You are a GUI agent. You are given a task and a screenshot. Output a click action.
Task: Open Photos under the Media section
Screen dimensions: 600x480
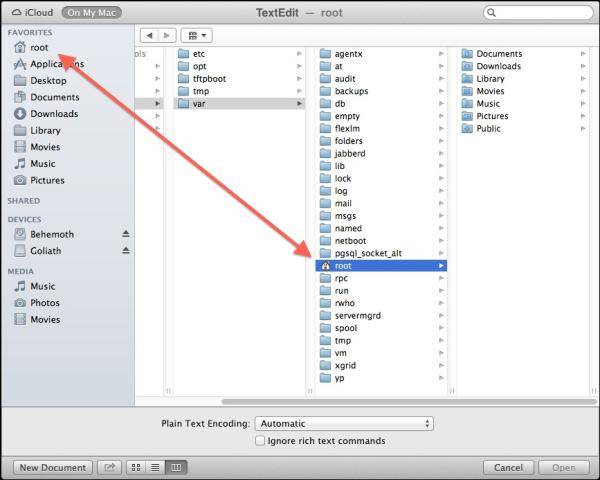coord(37,303)
